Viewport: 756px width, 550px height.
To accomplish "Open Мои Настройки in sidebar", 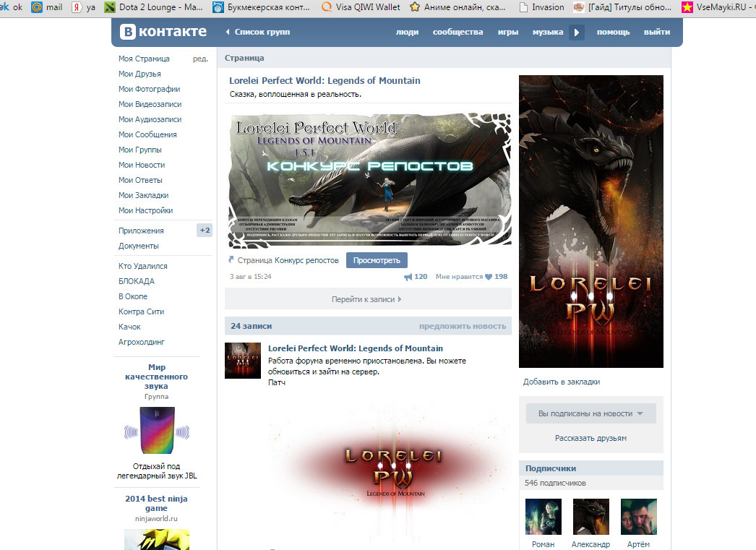I will [145, 210].
